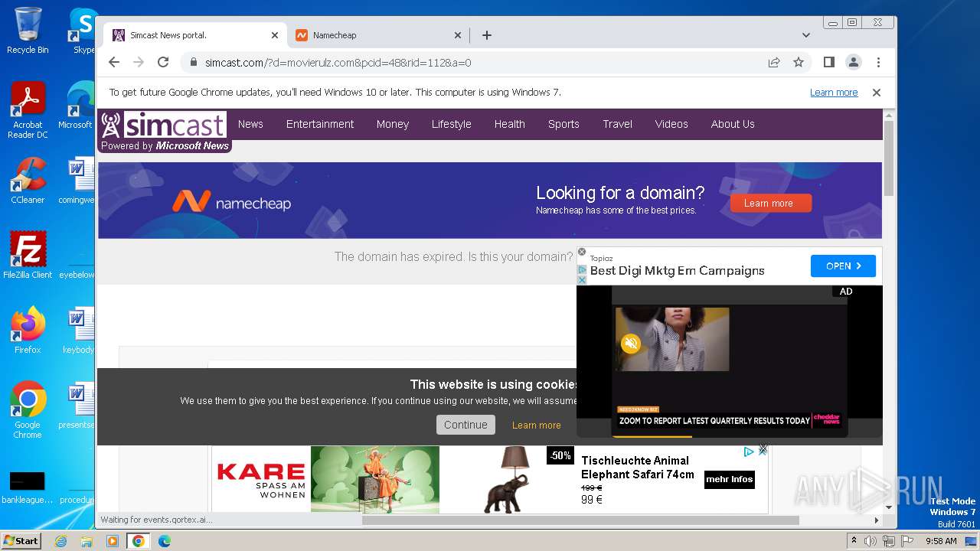The image size is (980, 551).
Task: Click the scrollbar down arrow
Action: (889, 507)
